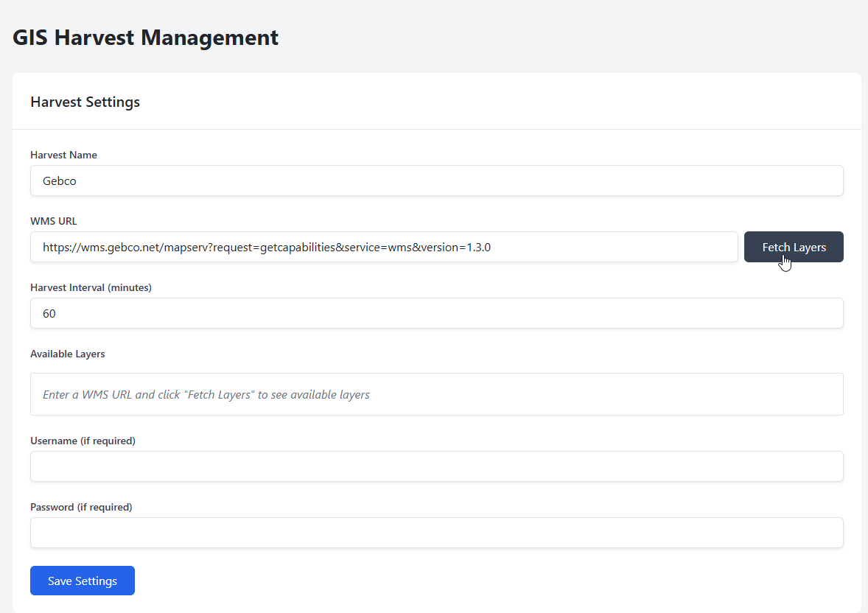Click the "Available Layers" label

click(67, 354)
